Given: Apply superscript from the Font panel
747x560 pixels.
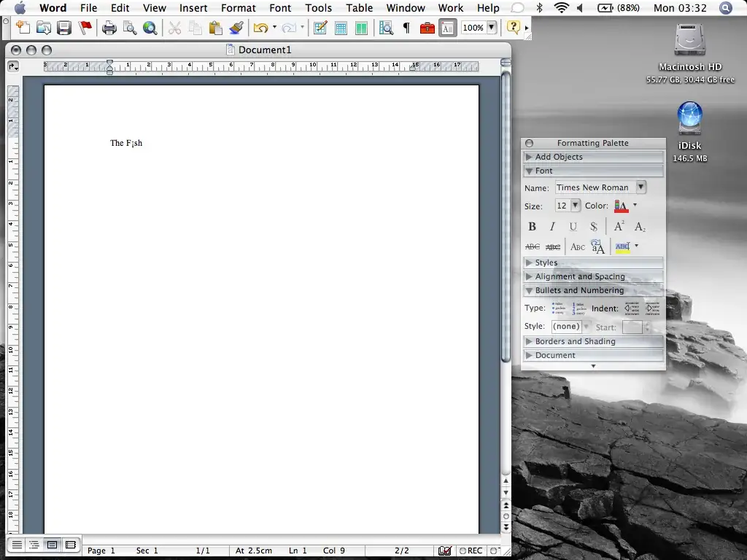Looking at the screenshot, I should (x=618, y=226).
